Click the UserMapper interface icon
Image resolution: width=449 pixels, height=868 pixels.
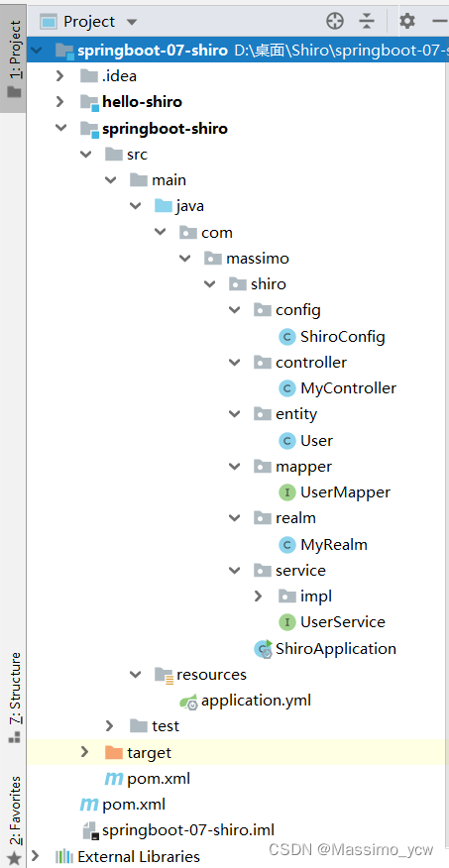point(286,492)
